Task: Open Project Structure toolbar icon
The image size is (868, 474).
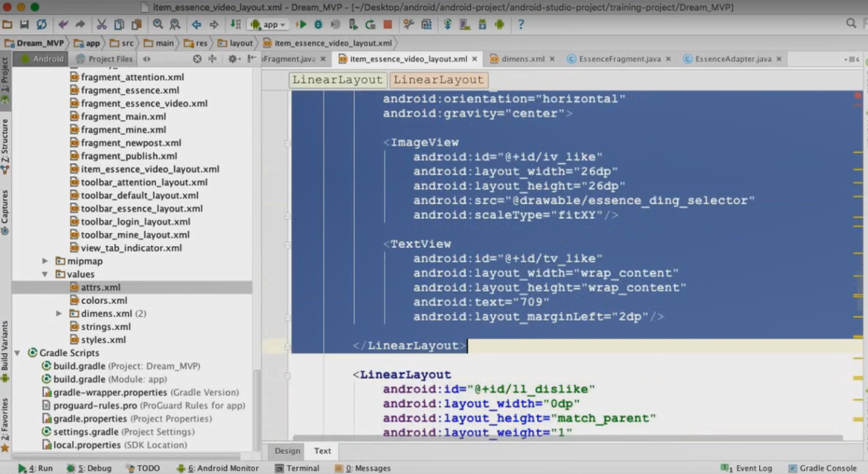Action: tap(426, 24)
